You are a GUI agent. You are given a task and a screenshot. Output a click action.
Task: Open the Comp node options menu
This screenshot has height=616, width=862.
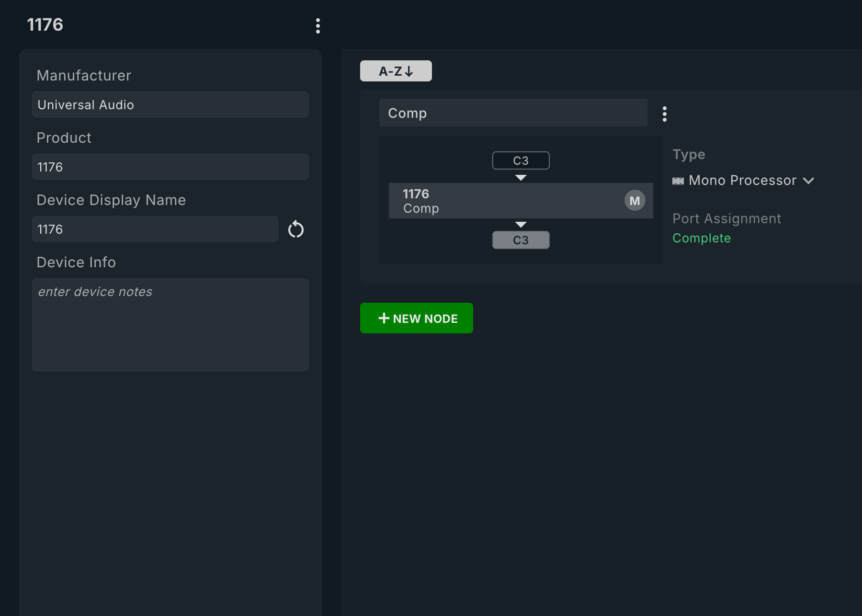[664, 114]
